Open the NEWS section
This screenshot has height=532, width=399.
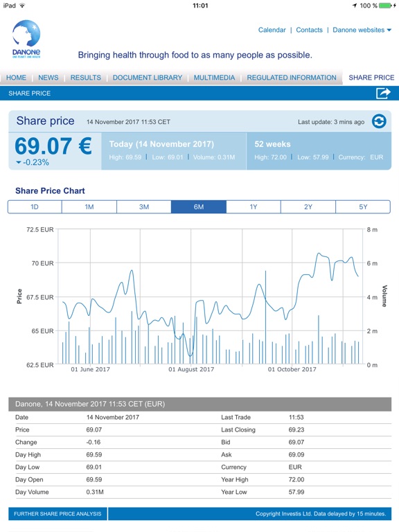coord(48,78)
